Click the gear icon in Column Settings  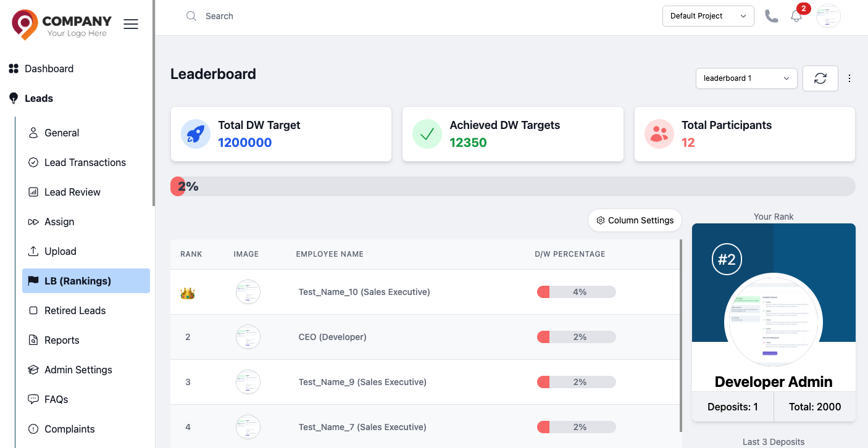point(601,220)
